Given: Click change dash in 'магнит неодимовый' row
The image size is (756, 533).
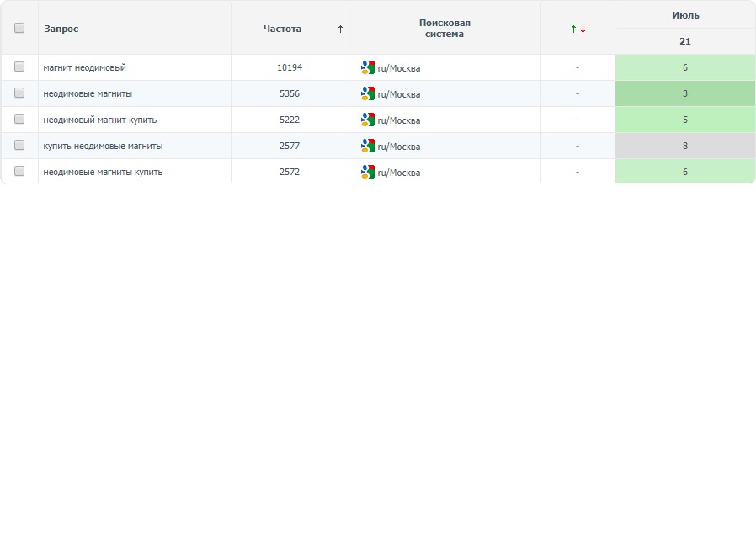Looking at the screenshot, I should click(578, 67).
